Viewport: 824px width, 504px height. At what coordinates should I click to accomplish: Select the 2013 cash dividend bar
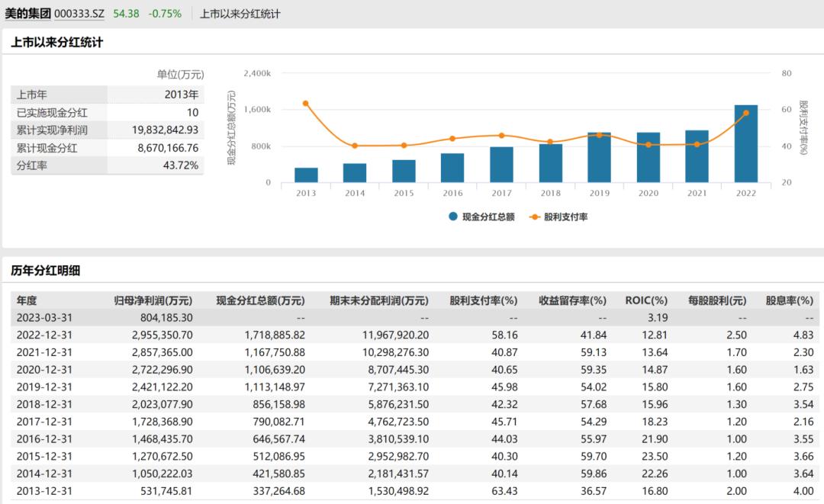(x=306, y=175)
